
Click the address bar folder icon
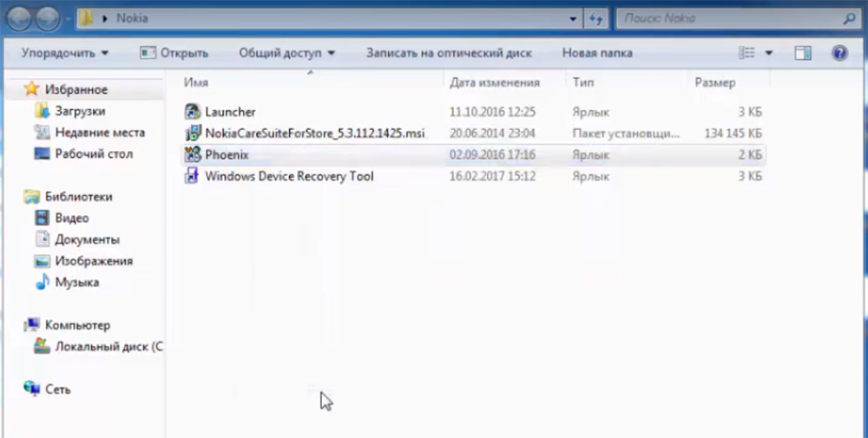tap(86, 18)
